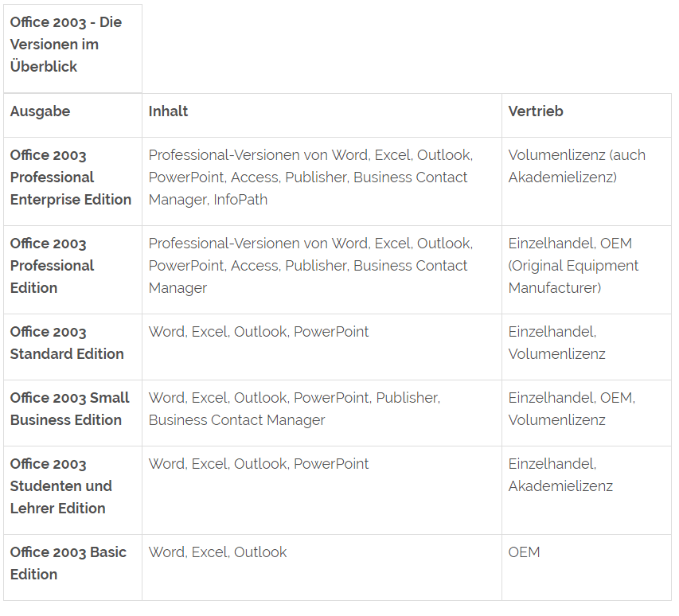Select the "Office 2003 Professional Edition" row label
This screenshot has width=679, height=616.
(53, 266)
